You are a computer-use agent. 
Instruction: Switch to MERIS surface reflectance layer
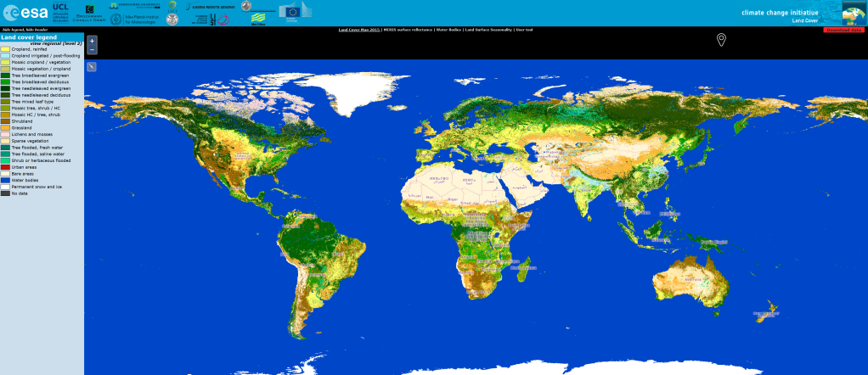[x=408, y=30]
